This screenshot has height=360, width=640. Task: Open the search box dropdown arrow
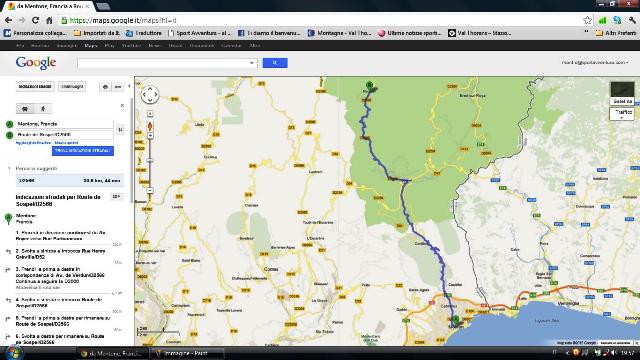click(252, 63)
